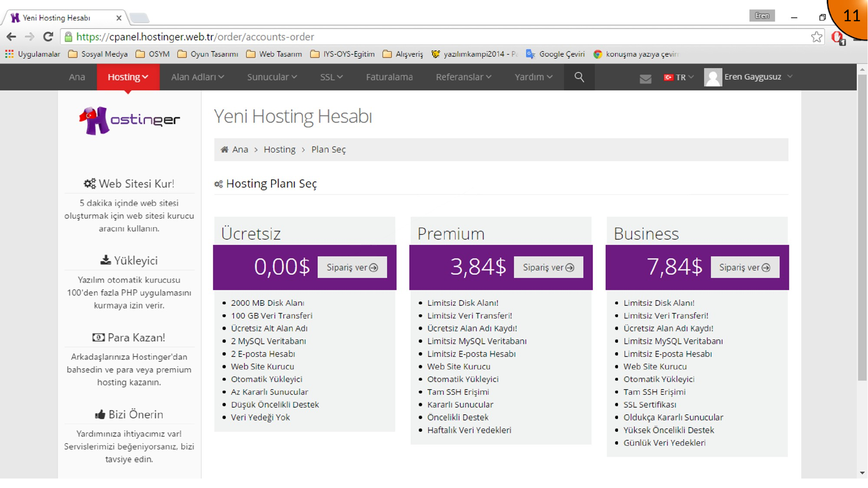Order the Ücretsiz plan with Sipariş ver
The image size is (868, 488).
coord(352,267)
